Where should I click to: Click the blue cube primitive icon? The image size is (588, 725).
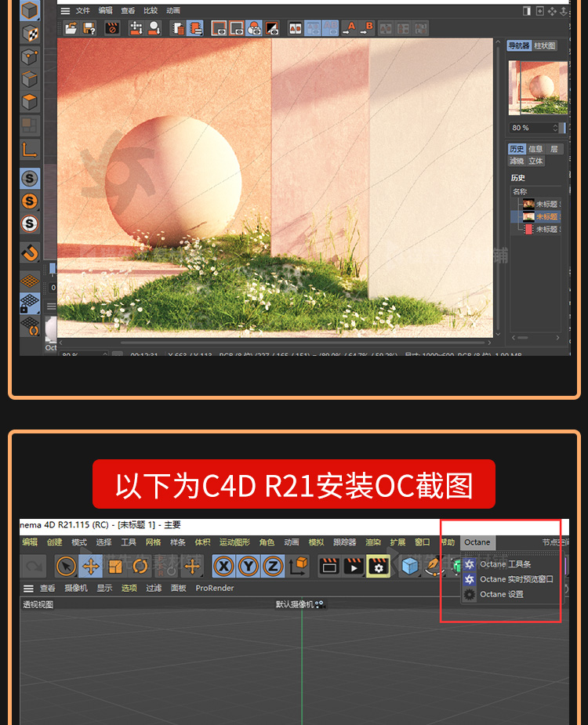tap(410, 566)
